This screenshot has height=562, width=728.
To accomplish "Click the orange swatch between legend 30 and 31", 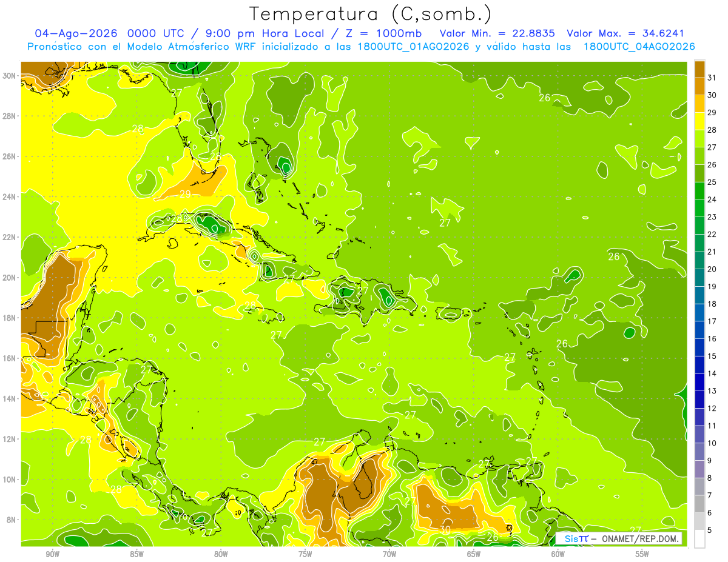I will coord(699,85).
